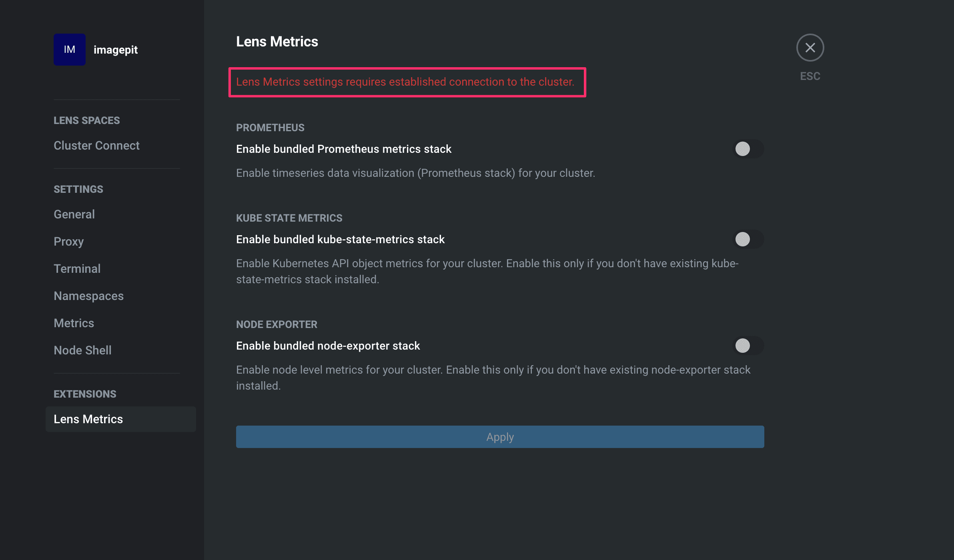954x560 pixels.
Task: Select Terminal in the settings sidebar
Action: point(77,269)
